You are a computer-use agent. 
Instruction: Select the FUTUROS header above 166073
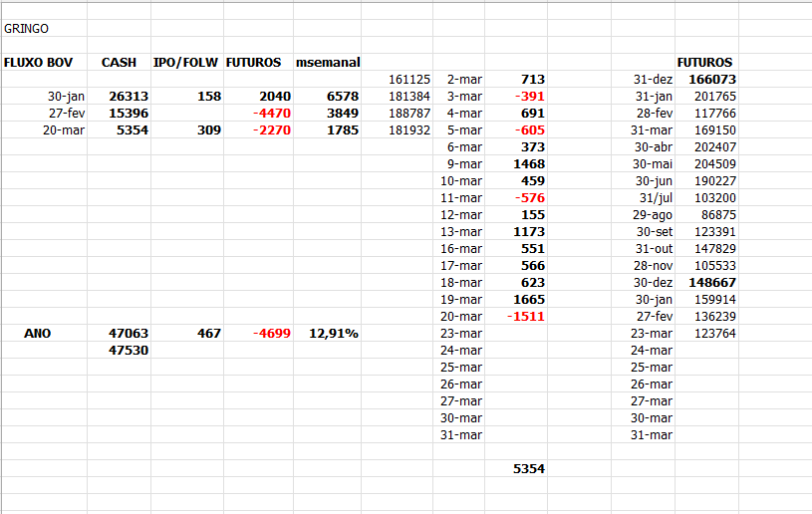coord(704,63)
